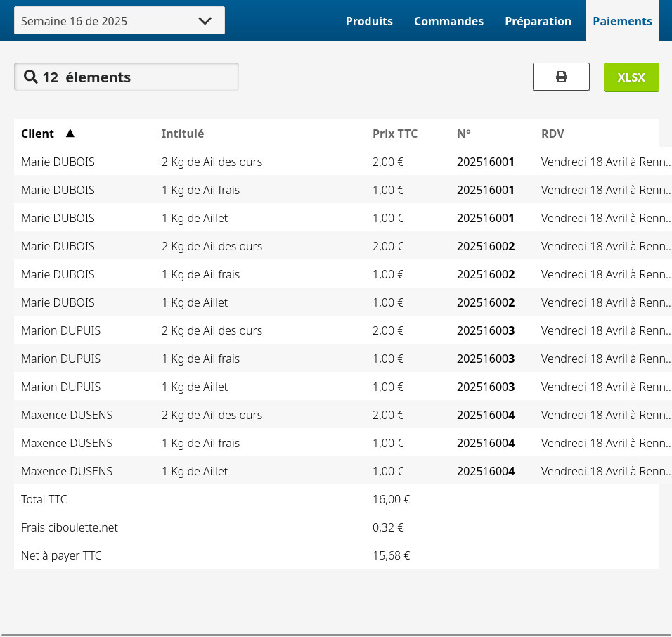The height and width of the screenshot is (637, 672).
Task: Click 1 Kg de Ail frais for order 202516002
Action: coord(200,274)
